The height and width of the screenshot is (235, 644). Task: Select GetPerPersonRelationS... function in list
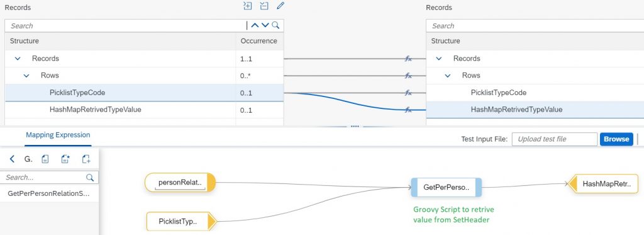point(49,193)
